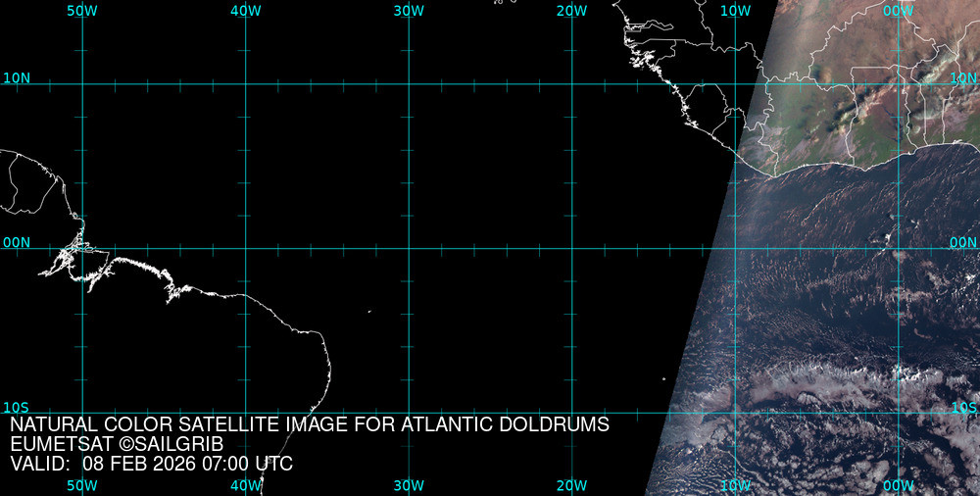
Task: Click the VALID 08 FEB 2026 timestamp
Action: tap(151, 464)
